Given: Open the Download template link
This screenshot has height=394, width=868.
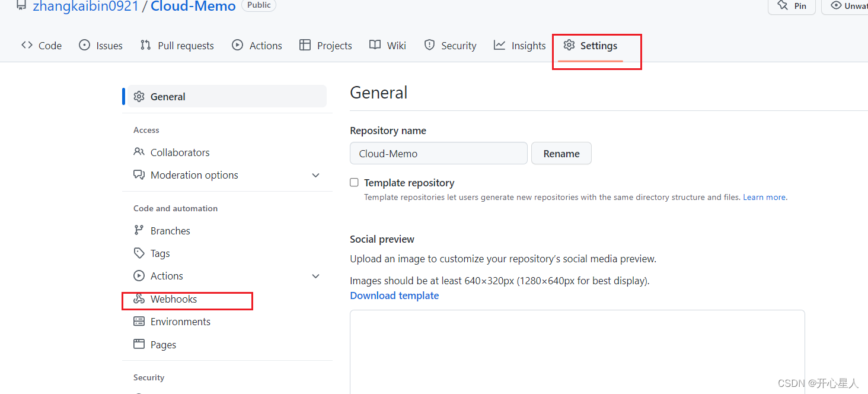Looking at the screenshot, I should tap(394, 295).
